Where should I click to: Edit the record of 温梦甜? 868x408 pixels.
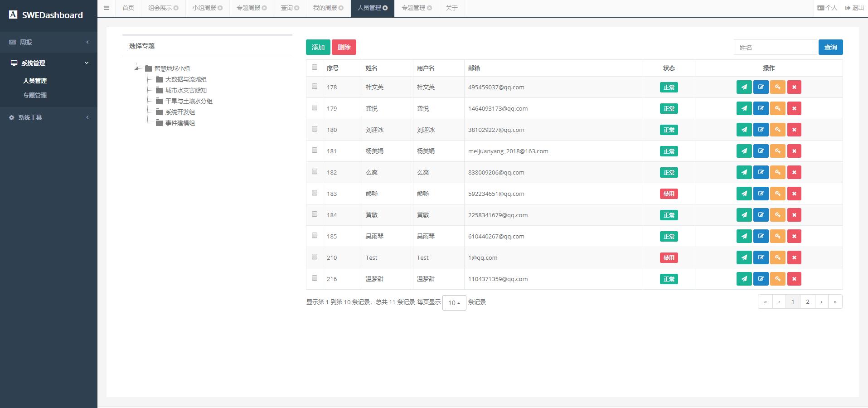761,279
